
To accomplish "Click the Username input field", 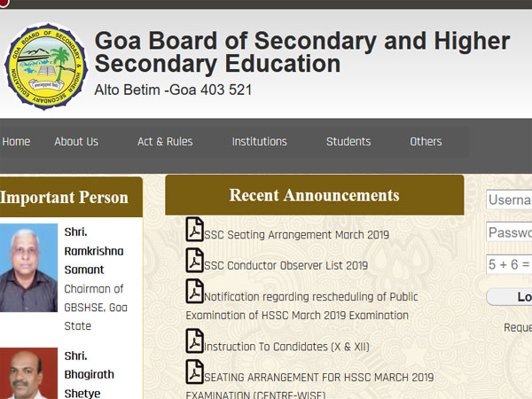I will pos(509,200).
